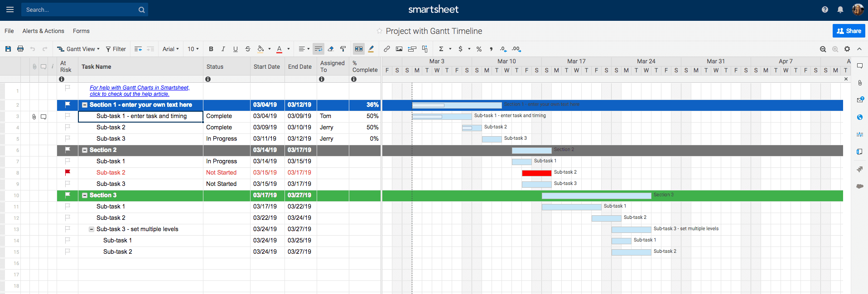The image size is (868, 294).
Task: Insert an image into the cell
Action: pos(399,49)
